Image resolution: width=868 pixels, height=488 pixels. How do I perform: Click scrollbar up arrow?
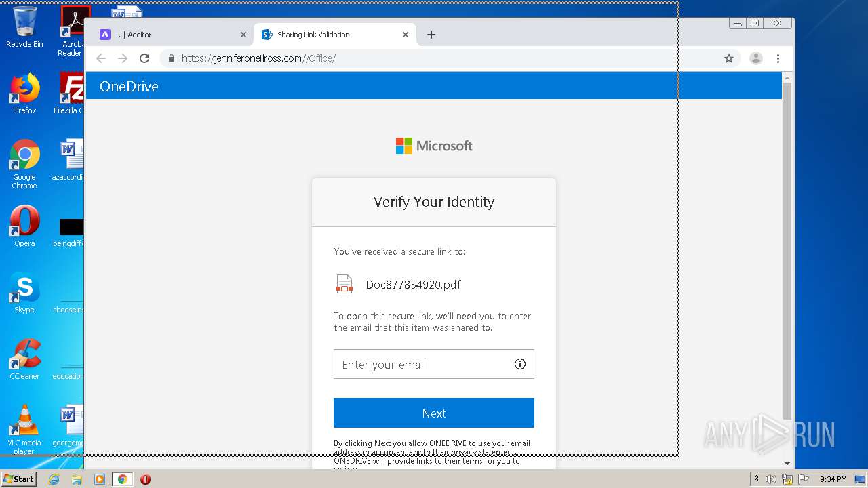pyautogui.click(x=787, y=77)
